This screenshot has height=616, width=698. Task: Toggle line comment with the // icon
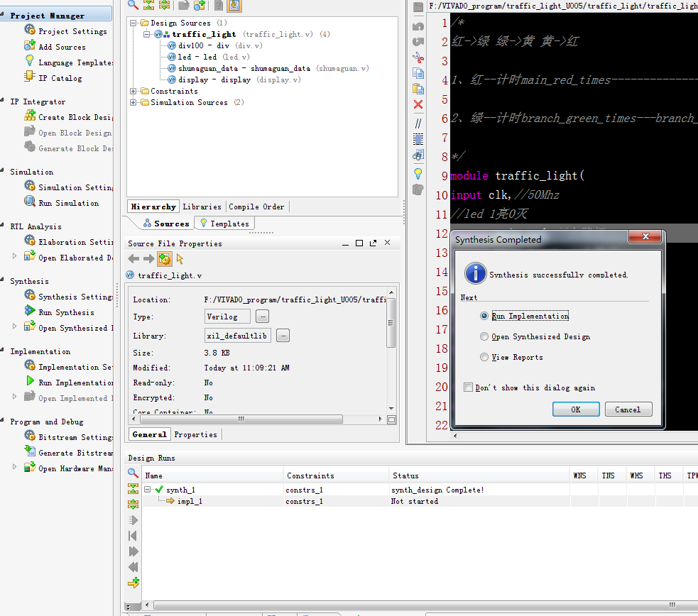pos(418,123)
